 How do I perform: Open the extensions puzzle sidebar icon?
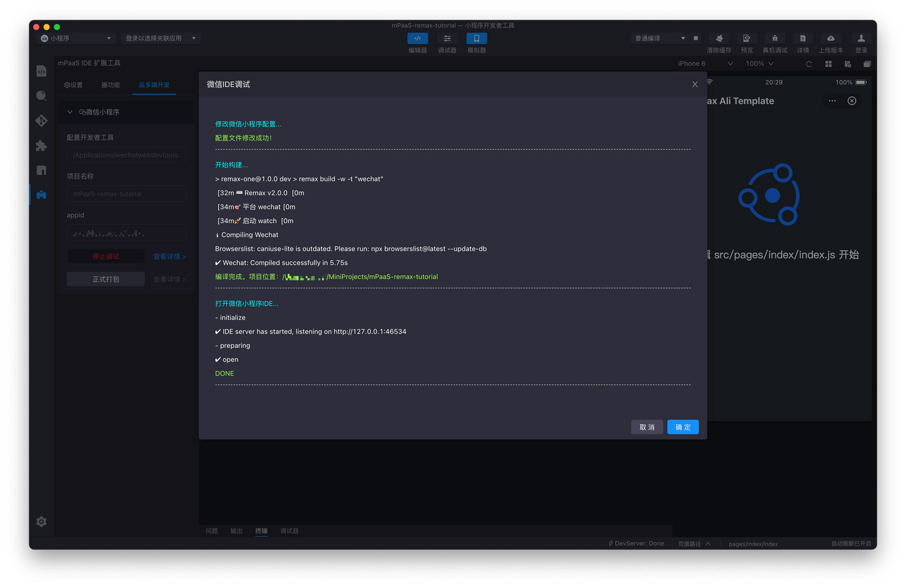click(x=41, y=145)
